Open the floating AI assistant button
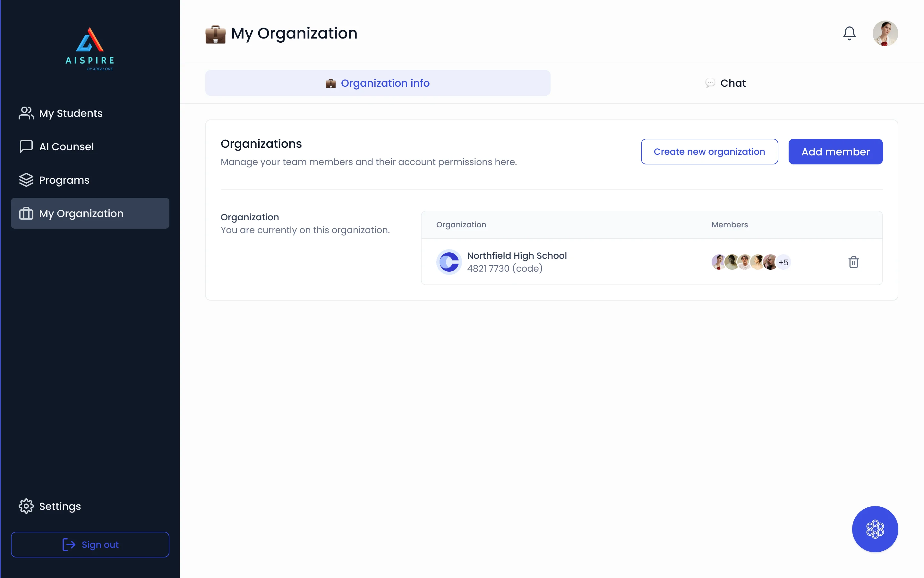 (x=875, y=529)
